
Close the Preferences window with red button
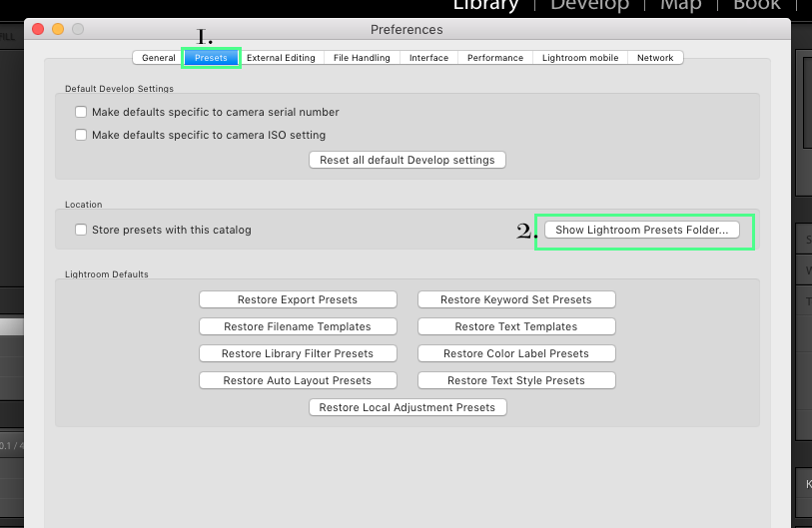click(38, 29)
